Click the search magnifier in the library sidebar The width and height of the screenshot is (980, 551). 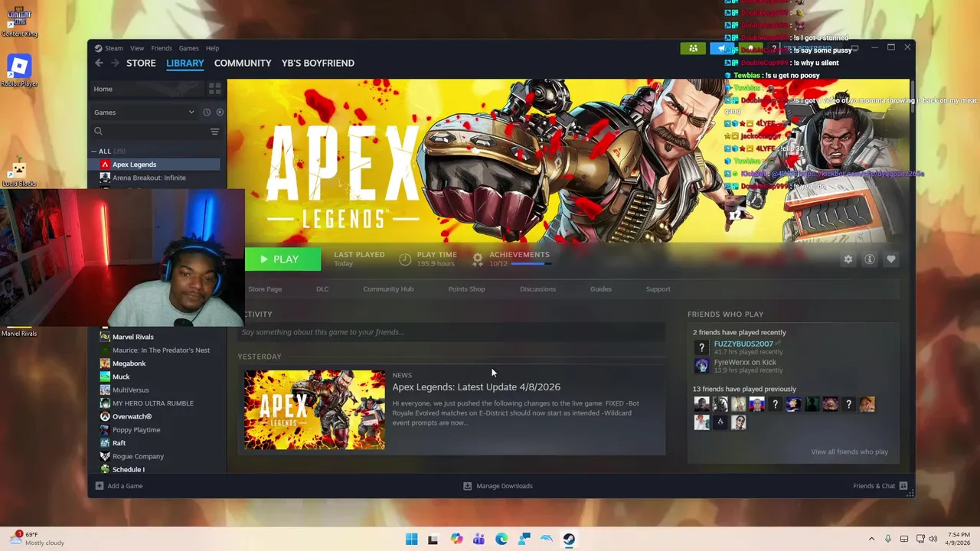click(x=99, y=132)
